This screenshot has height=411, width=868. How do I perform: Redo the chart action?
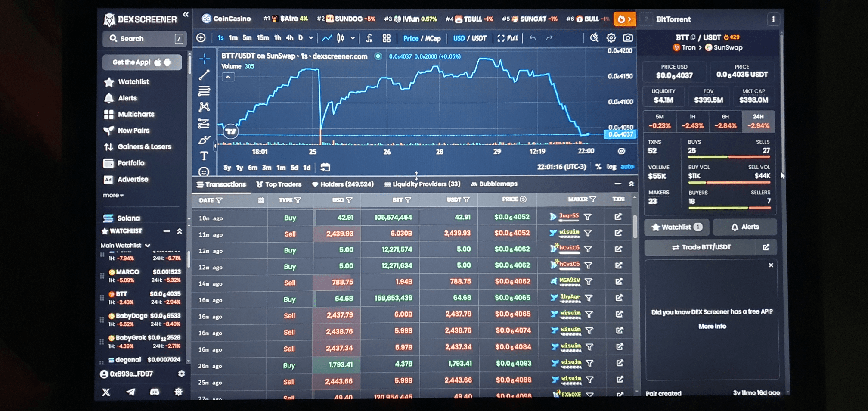(x=549, y=38)
